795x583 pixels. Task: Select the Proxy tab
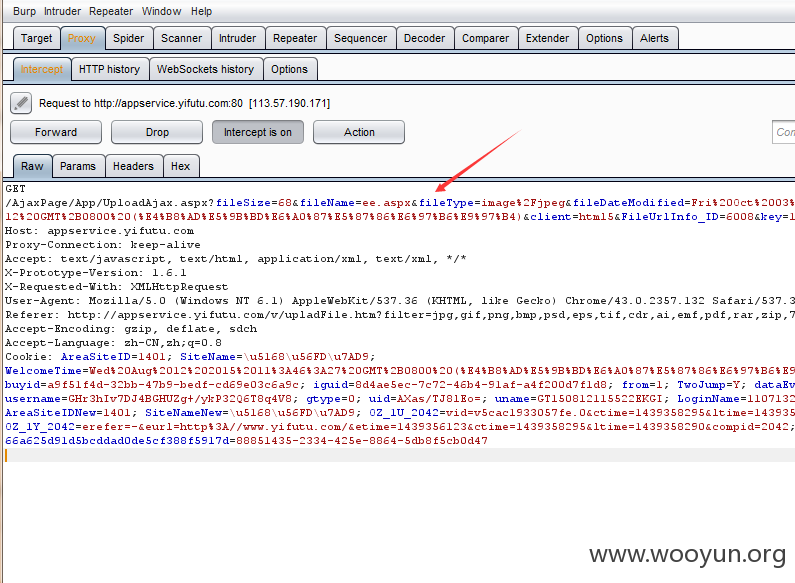point(82,39)
